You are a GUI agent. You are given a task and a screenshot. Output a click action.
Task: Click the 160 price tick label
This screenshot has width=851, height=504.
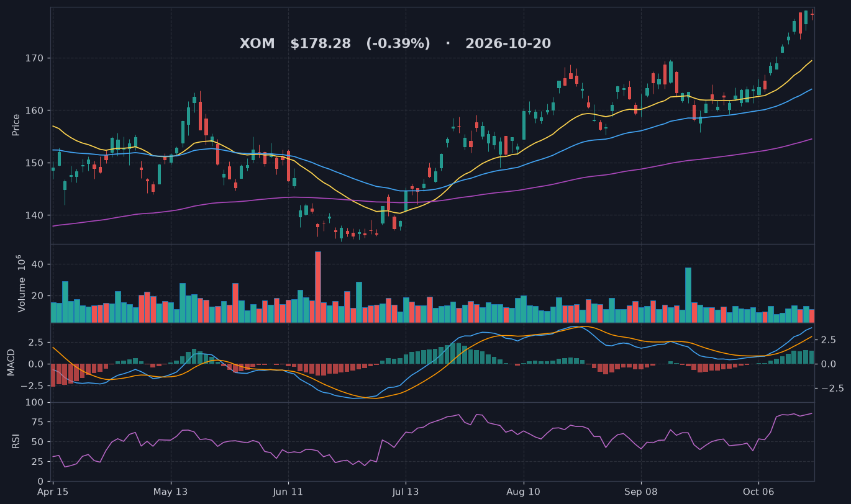(34, 110)
